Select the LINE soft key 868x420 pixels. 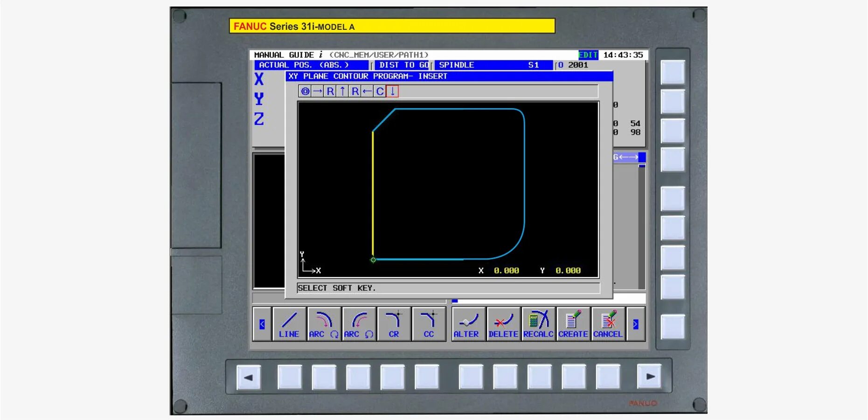pyautogui.click(x=289, y=324)
